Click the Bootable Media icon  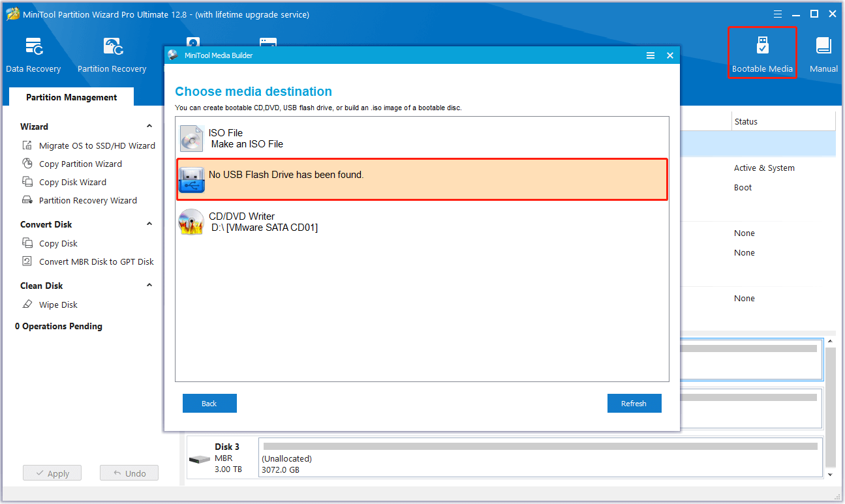[x=762, y=53]
